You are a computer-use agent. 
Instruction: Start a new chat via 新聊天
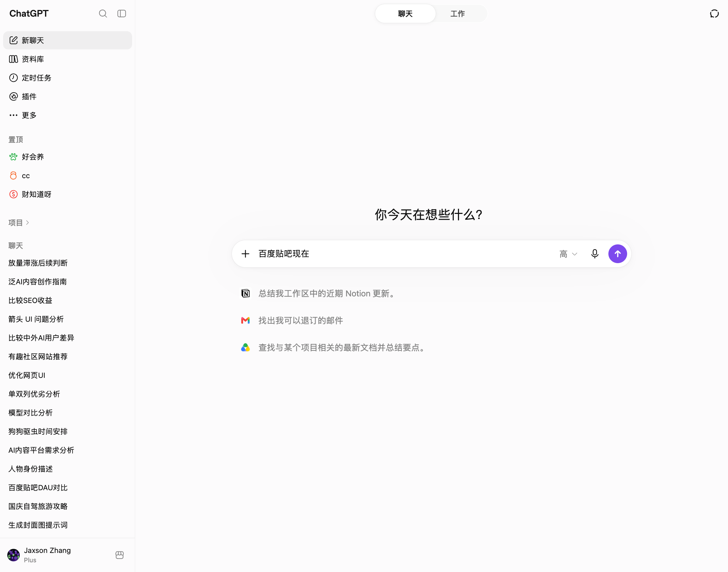pos(68,40)
